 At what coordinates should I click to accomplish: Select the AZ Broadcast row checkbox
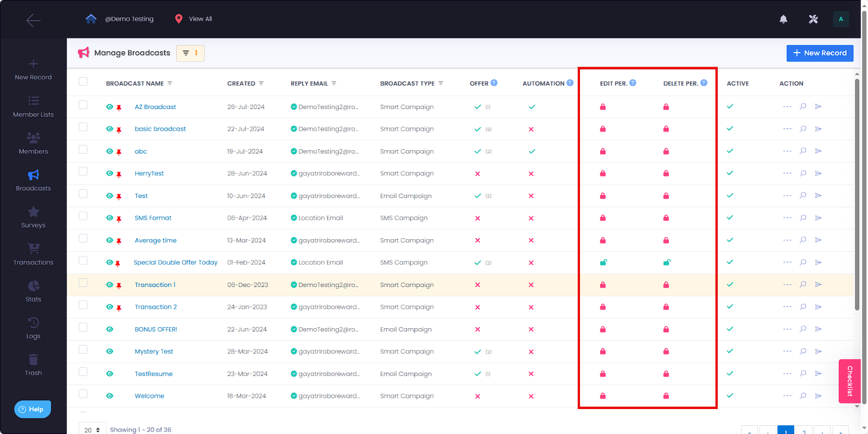[x=83, y=105]
